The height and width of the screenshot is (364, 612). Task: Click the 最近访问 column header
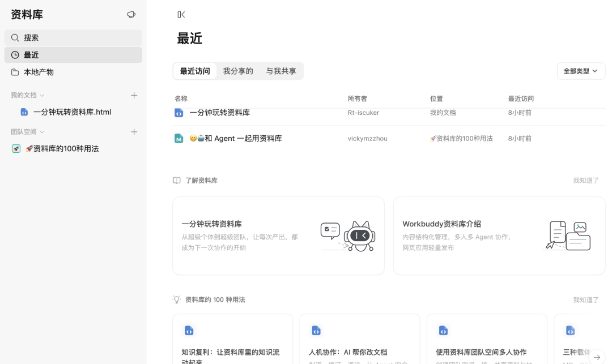(521, 99)
